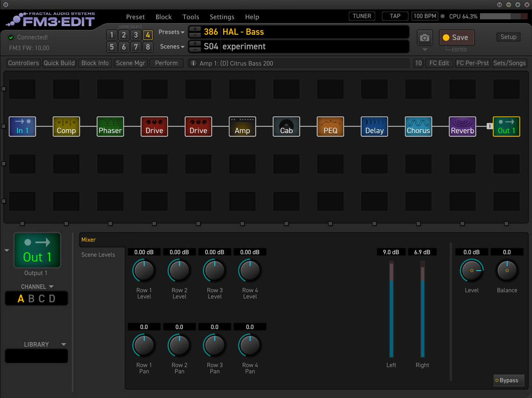Click the green Connected status icon
The image size is (532, 398).
[11, 37]
